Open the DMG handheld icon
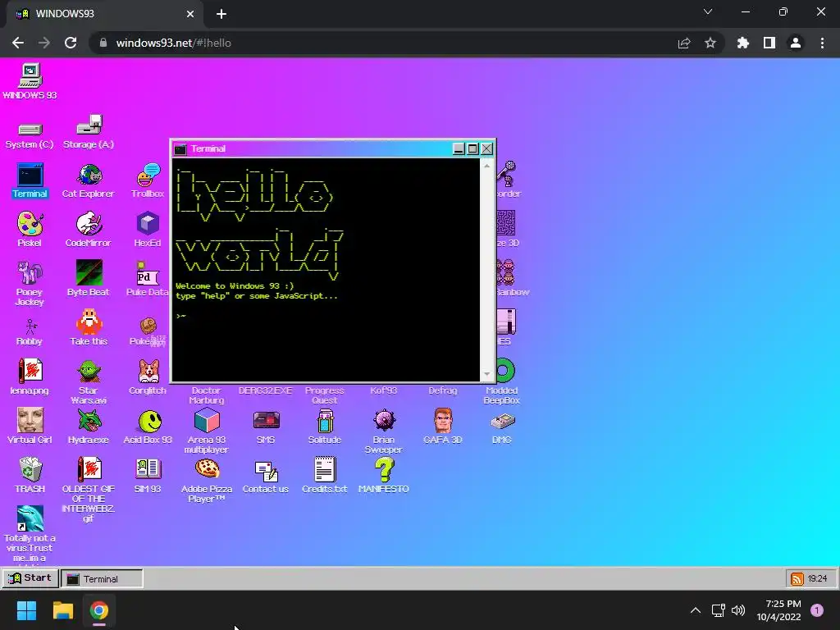 coord(502,421)
